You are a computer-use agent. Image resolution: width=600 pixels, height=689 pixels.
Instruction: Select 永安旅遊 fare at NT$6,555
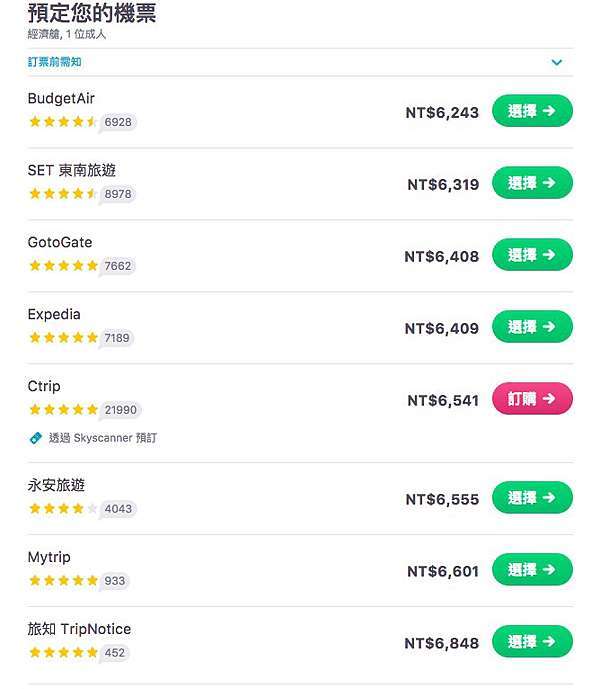click(532, 498)
